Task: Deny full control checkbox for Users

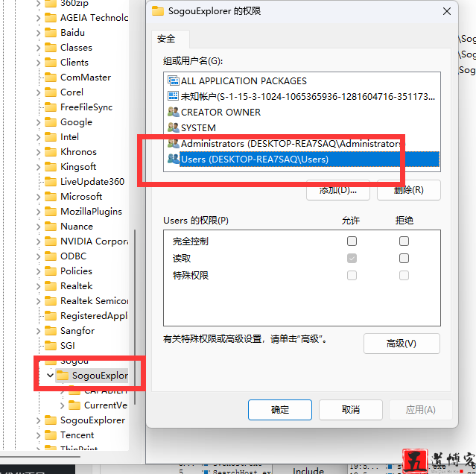Action: tap(404, 241)
